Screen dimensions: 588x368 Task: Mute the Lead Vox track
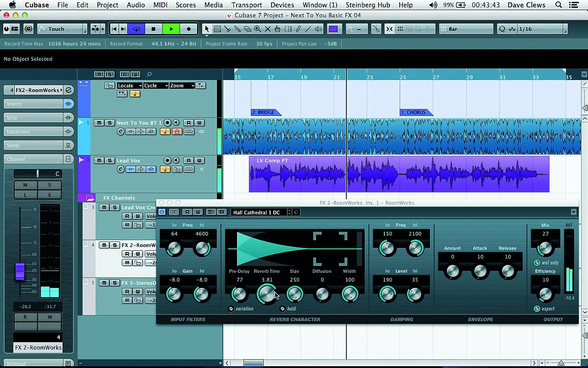point(99,161)
